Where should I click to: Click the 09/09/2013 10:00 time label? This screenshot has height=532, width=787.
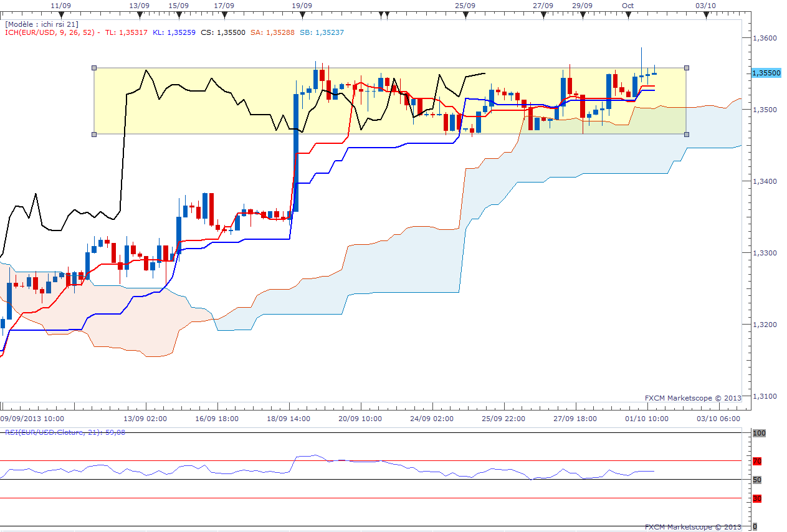coord(32,419)
